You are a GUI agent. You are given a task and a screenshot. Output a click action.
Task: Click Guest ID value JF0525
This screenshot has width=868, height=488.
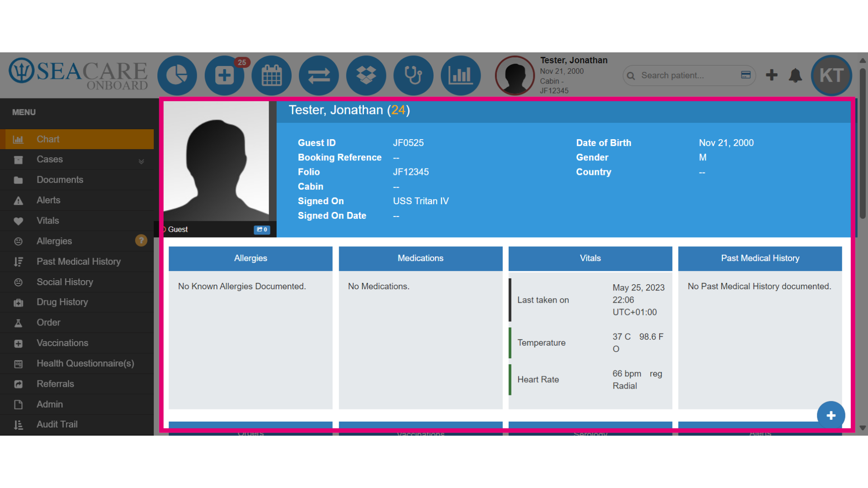click(x=408, y=143)
